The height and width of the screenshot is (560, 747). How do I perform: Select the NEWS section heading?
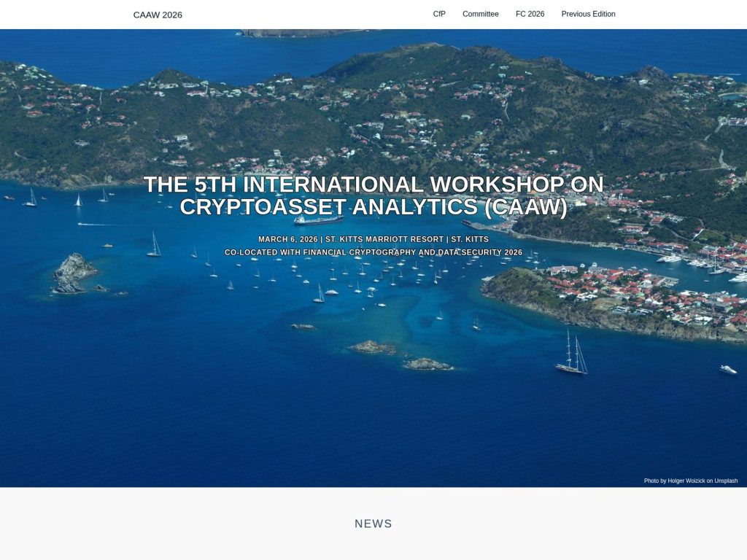point(373,523)
